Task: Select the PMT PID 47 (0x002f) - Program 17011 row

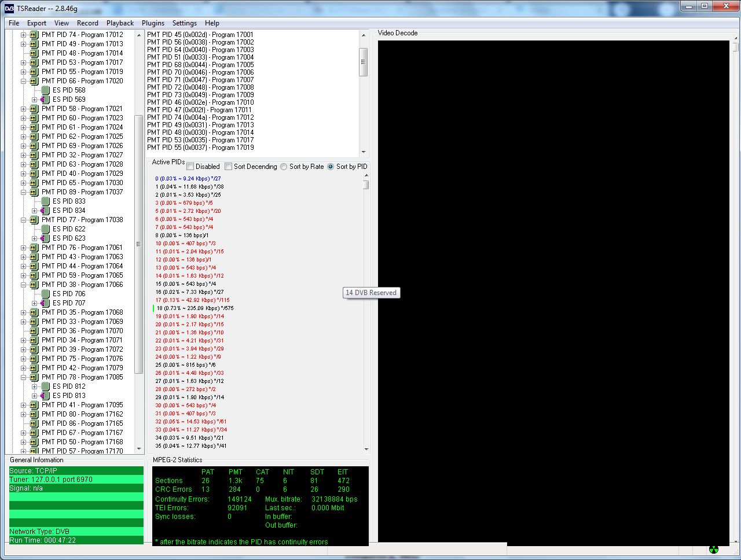Action: (x=199, y=110)
